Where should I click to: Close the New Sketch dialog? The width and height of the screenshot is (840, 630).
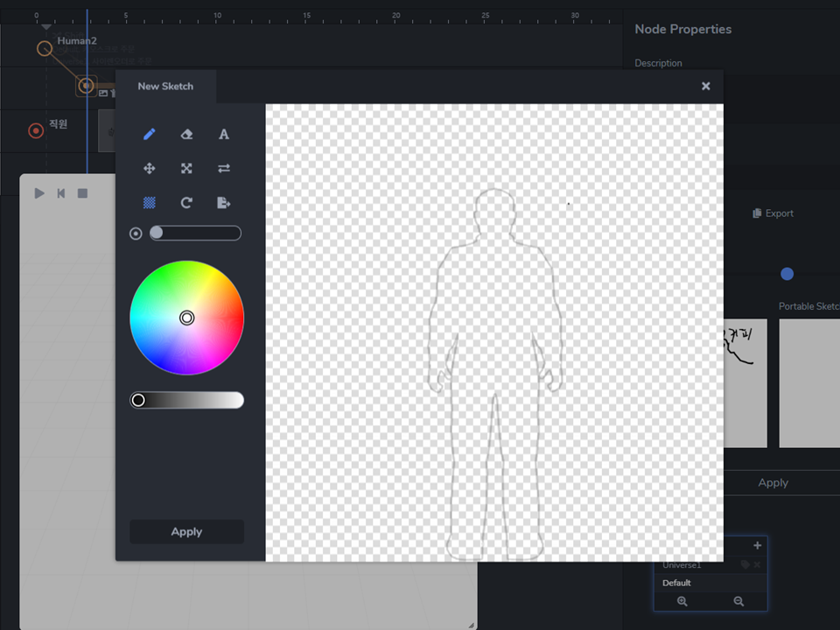click(705, 87)
